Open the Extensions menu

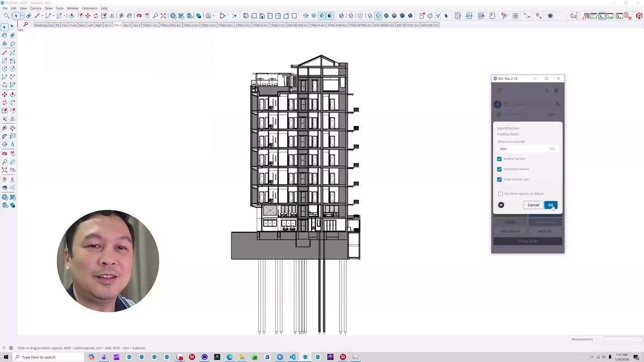click(90, 8)
